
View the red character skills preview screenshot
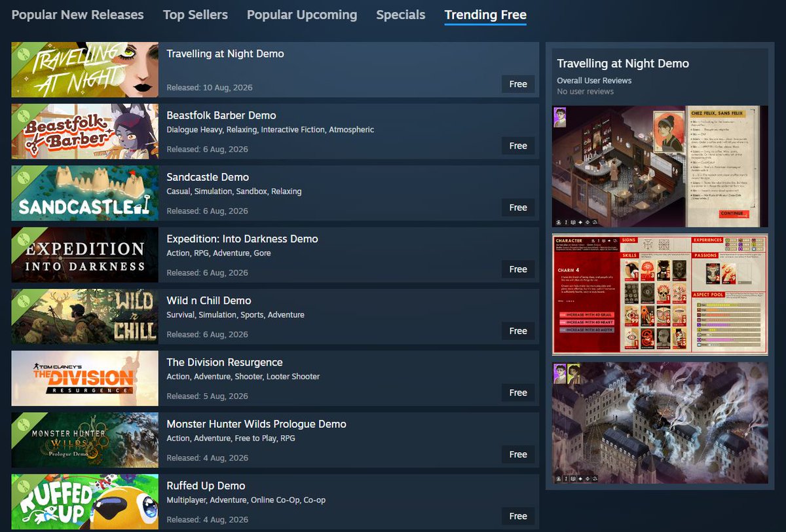point(660,295)
